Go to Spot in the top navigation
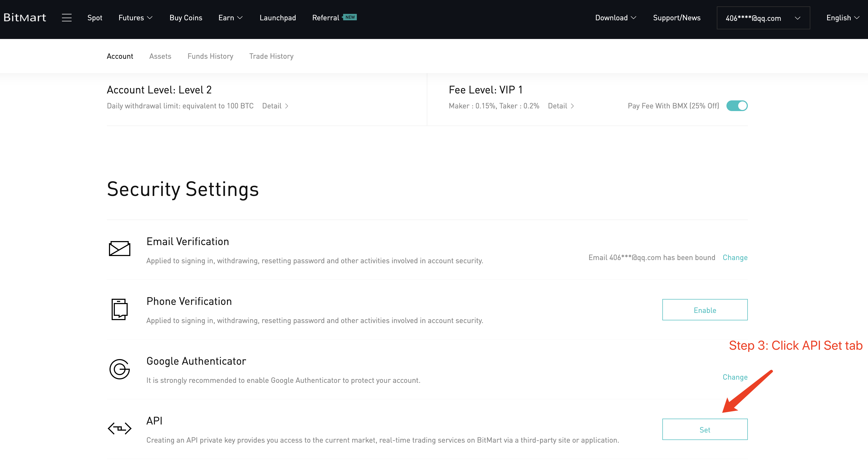 [x=95, y=18]
